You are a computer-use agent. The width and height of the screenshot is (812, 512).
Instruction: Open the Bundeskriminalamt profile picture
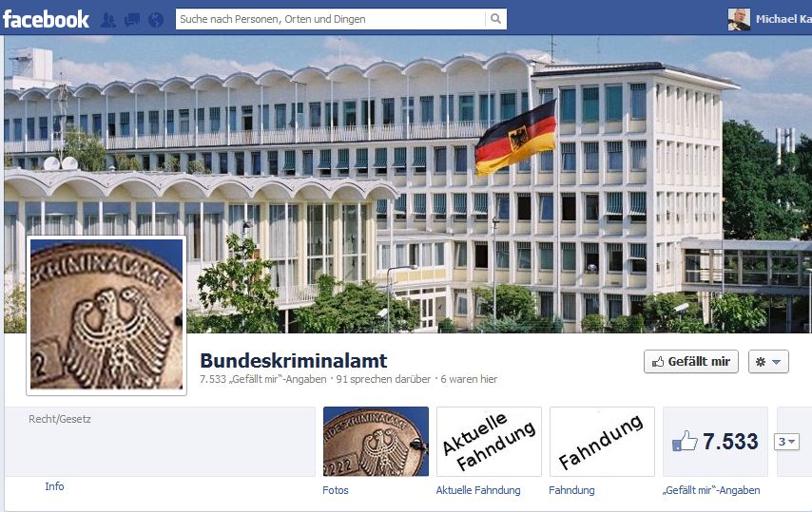tap(106, 315)
